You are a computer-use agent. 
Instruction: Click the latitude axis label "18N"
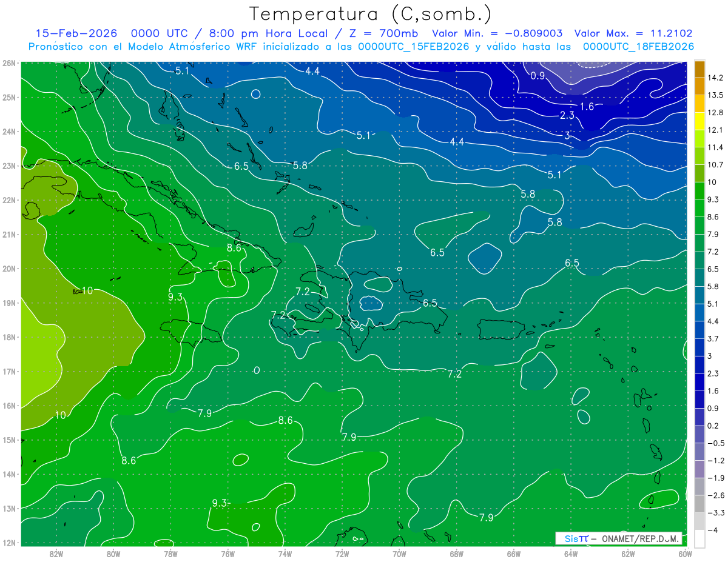[9, 337]
